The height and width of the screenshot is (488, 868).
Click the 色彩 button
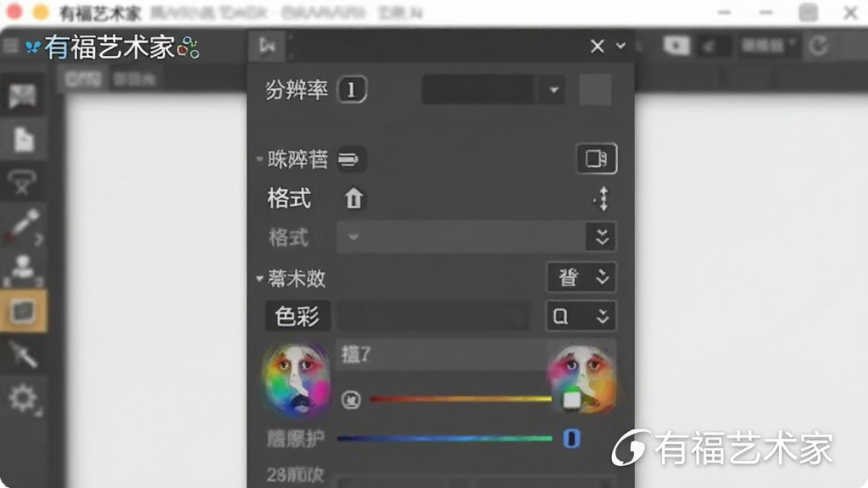point(298,317)
